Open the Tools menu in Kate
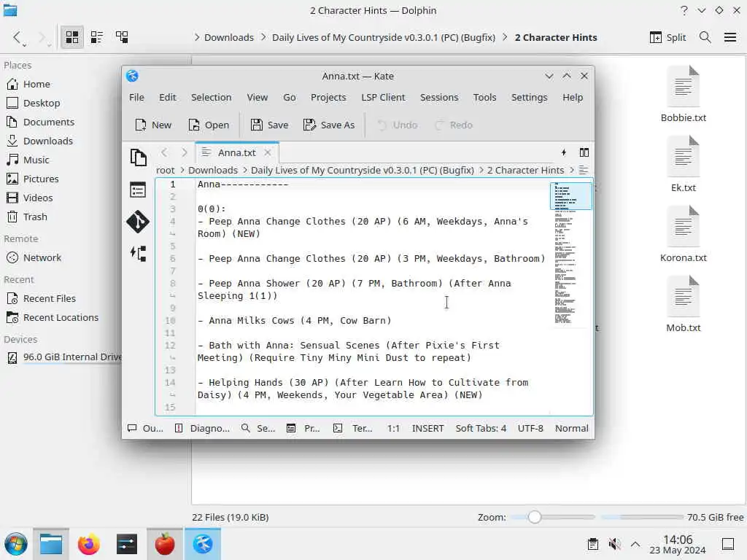The image size is (747, 560). pyautogui.click(x=484, y=97)
